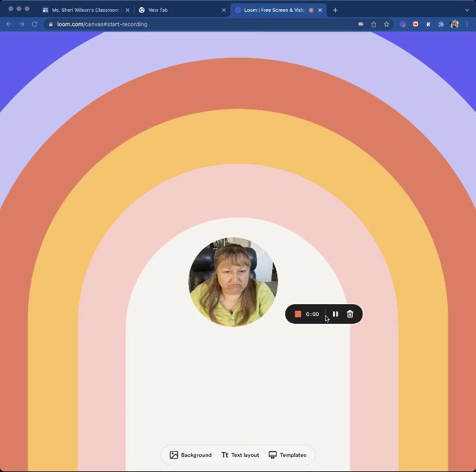Click the address bar URL

tap(102, 24)
